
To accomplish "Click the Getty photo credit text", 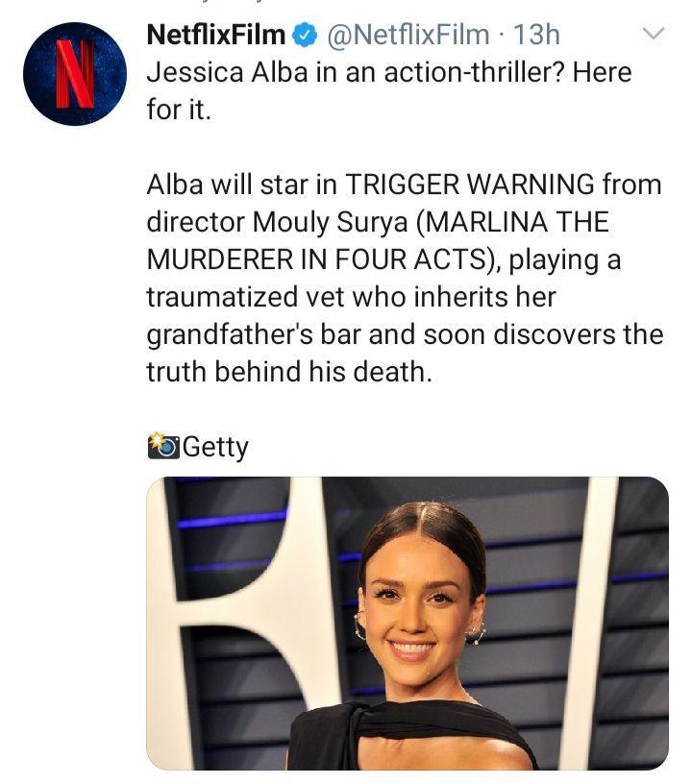I will pyautogui.click(x=215, y=448).
